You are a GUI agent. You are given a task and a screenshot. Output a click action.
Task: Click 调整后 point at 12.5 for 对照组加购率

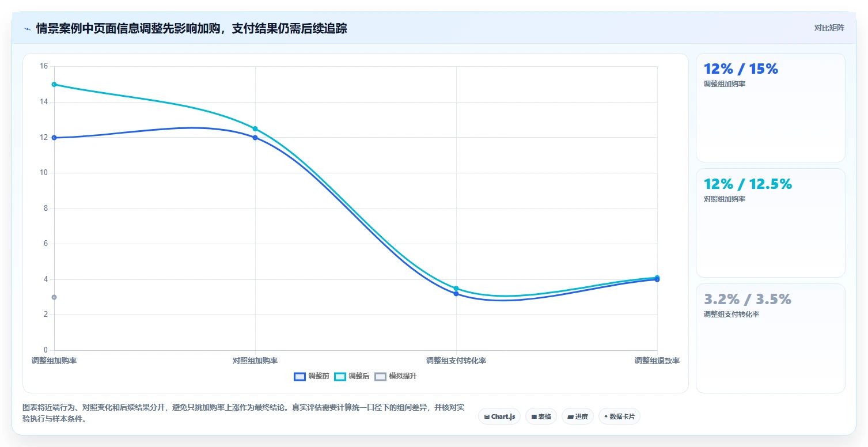[x=255, y=128]
